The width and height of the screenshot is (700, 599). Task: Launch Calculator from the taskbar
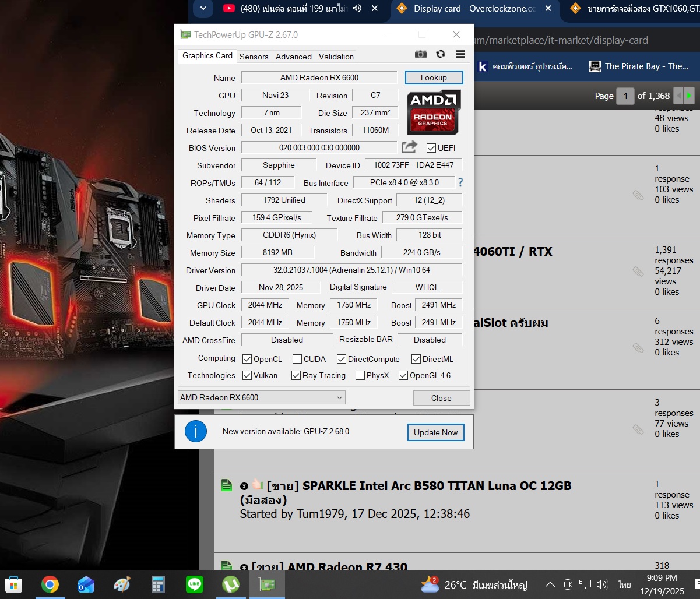click(159, 584)
